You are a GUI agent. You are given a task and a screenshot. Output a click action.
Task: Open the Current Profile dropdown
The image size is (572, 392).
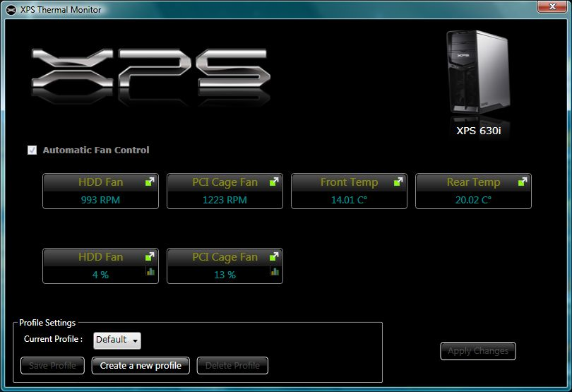coord(117,340)
